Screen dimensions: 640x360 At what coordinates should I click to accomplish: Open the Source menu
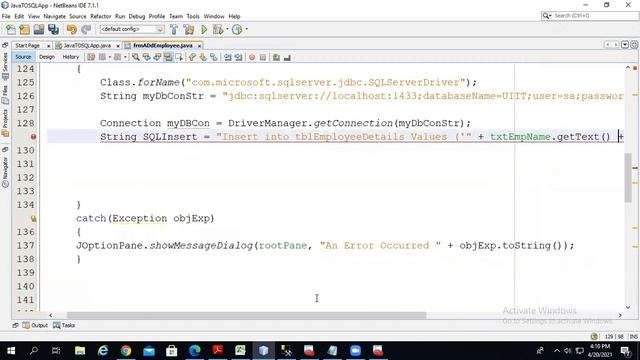tap(78, 16)
